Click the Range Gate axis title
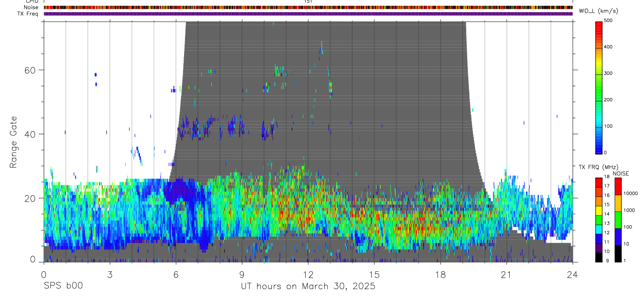This screenshot has height=297, width=644. click(14, 141)
